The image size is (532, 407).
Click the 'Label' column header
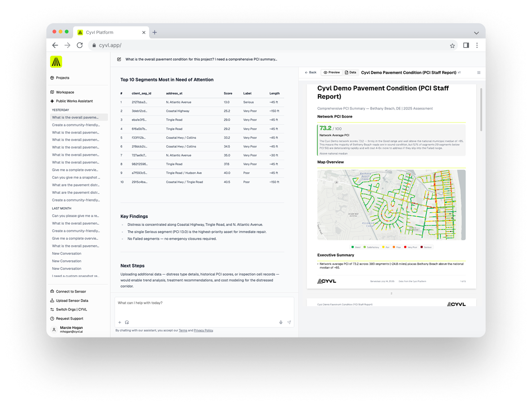(247, 93)
